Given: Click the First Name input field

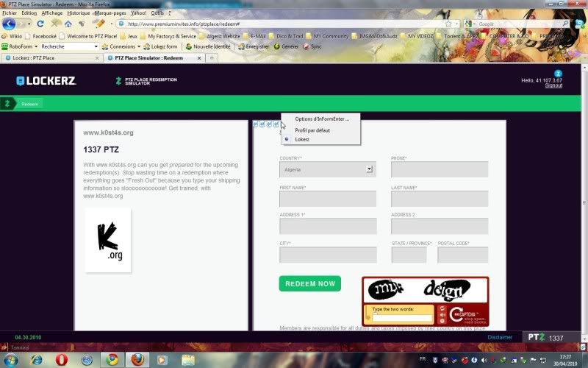Looking at the screenshot, I should tap(328, 199).
